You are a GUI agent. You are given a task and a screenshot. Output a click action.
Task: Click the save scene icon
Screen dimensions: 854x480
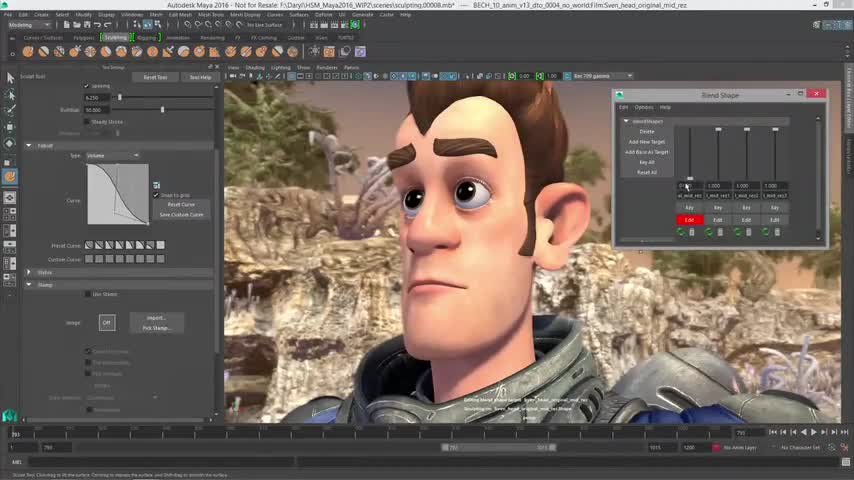pos(87,25)
